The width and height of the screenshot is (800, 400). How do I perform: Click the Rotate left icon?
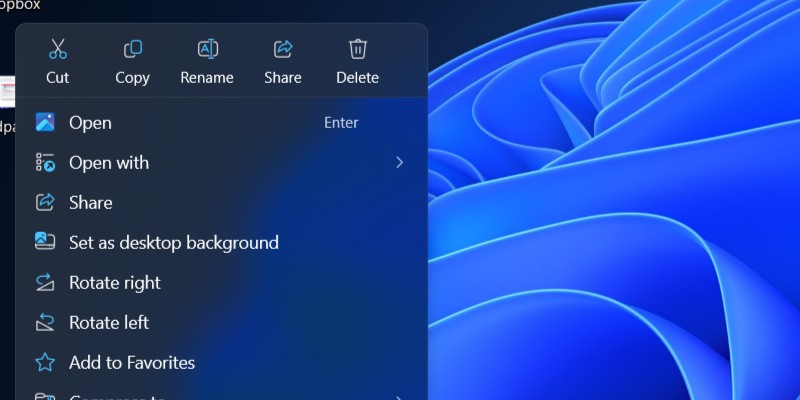pos(45,322)
